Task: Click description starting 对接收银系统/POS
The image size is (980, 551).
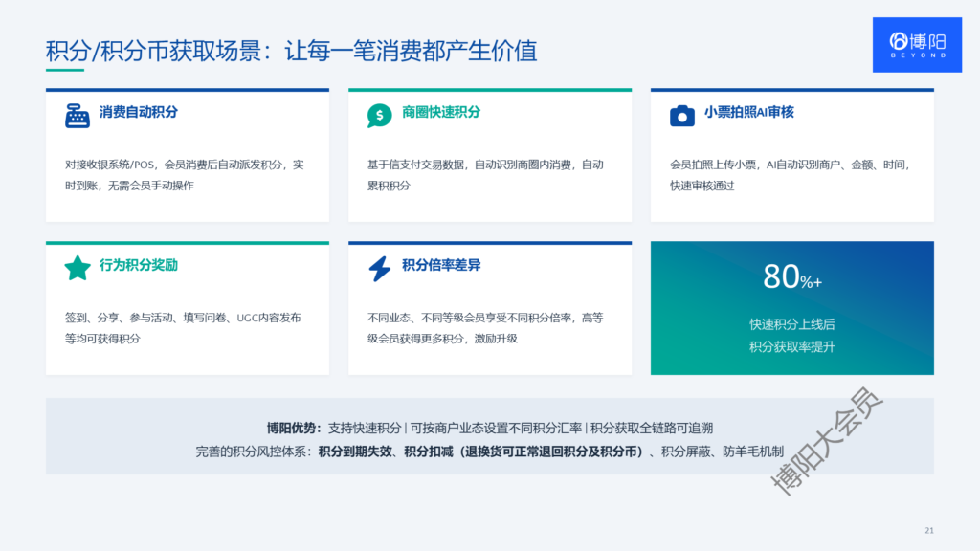Action: point(185,175)
